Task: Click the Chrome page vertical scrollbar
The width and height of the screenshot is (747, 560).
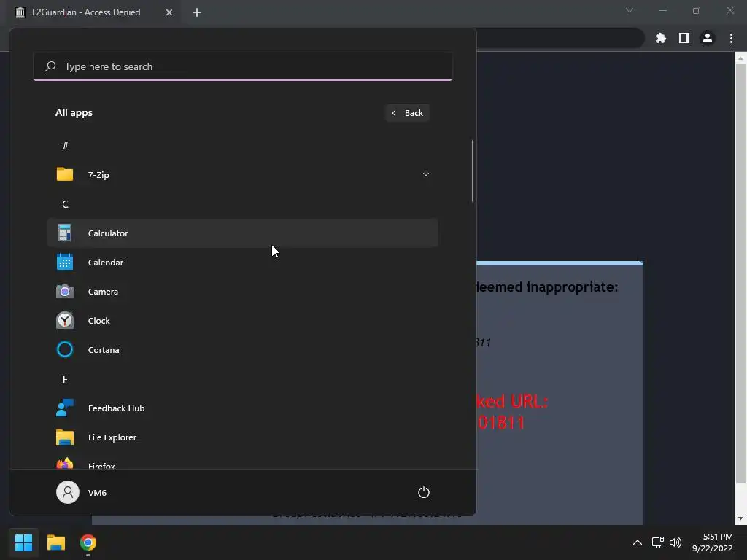Action: tap(740, 273)
